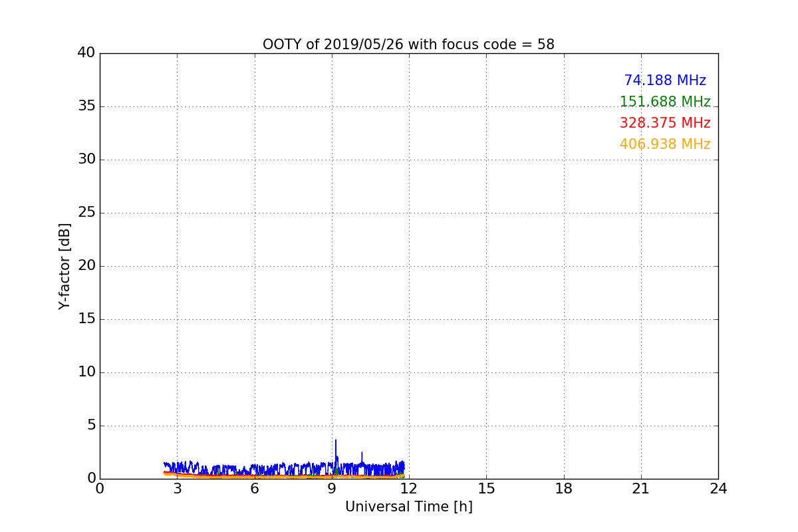Screen dimensions: 798x532
Task: Click the 'Y-factor [dB]' axis label
Action: (x=65, y=266)
